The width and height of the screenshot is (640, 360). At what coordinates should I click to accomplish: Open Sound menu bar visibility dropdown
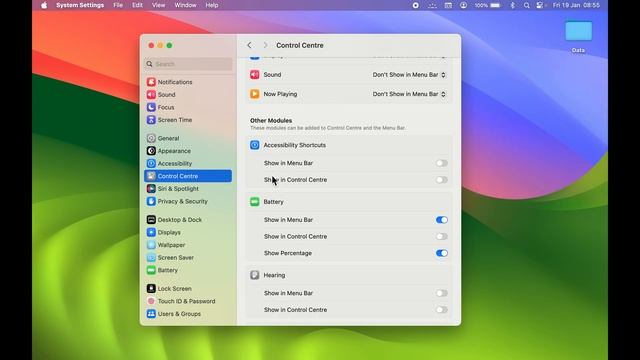point(409,75)
